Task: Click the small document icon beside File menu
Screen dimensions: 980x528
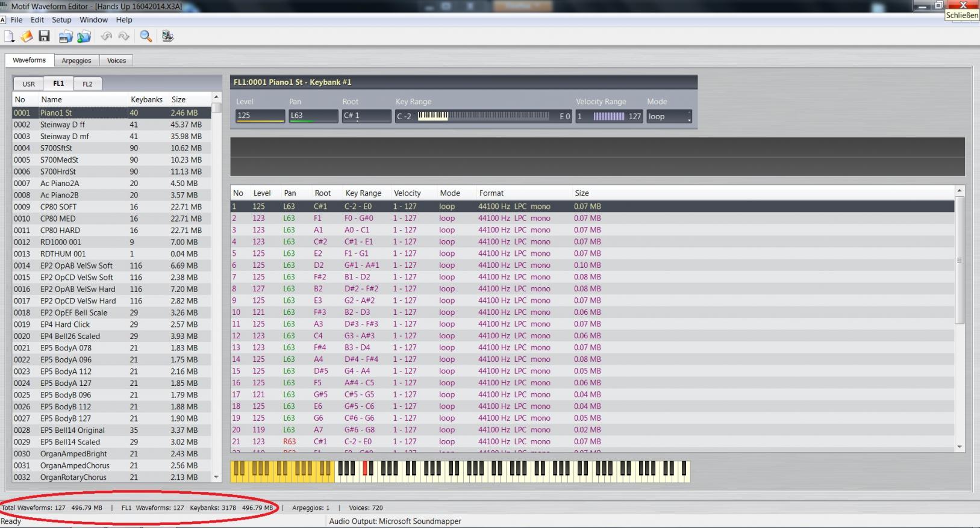Action: coord(3,20)
